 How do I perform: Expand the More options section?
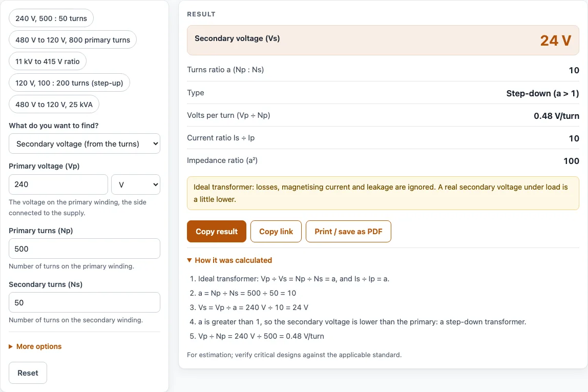[35, 346]
